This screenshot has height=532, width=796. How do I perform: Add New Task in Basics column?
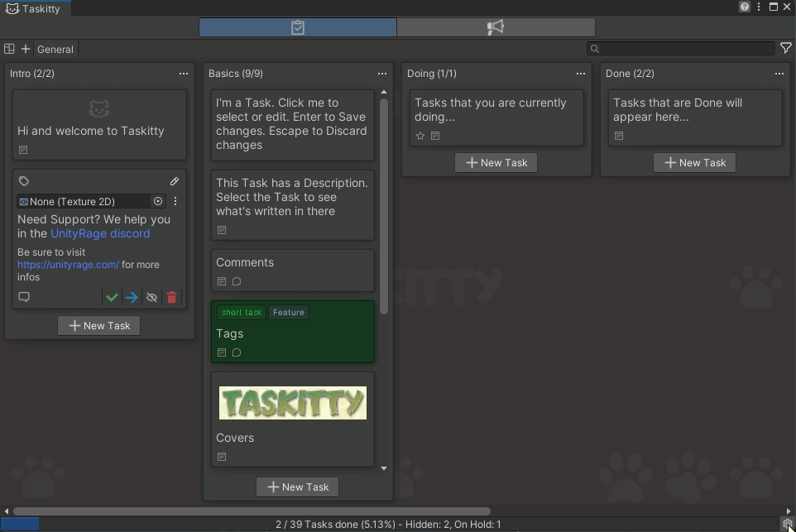coord(298,487)
